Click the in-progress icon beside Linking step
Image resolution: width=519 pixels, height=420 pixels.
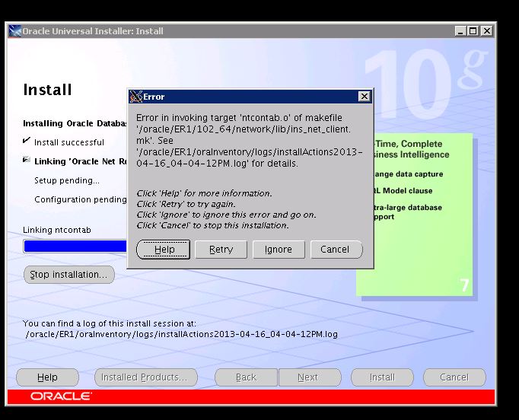26,160
